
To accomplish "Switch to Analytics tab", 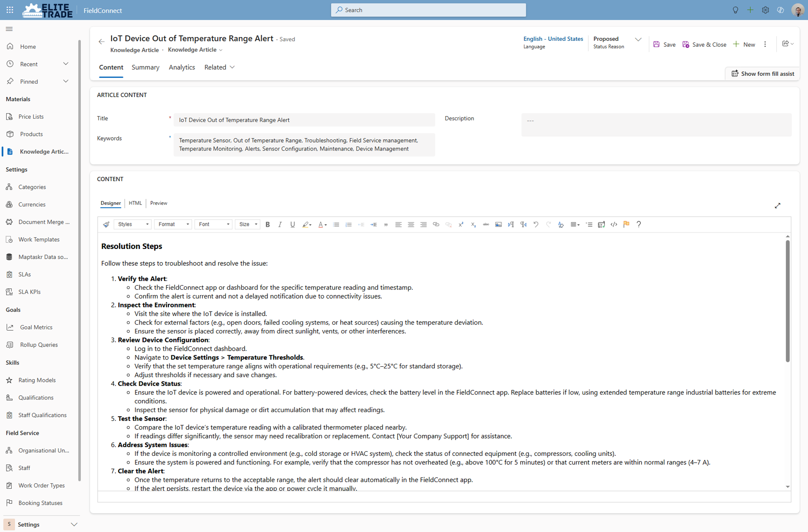I will tap(182, 67).
